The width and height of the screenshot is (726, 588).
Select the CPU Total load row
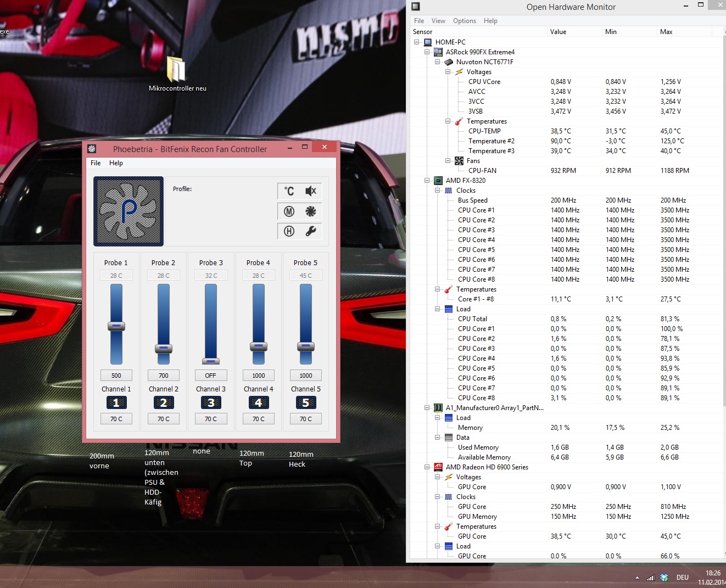566,319
